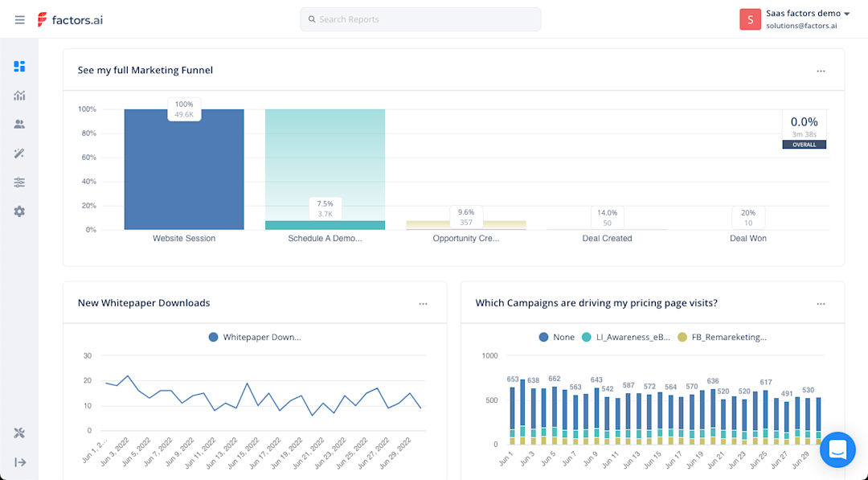Viewport: 868px width, 480px height.
Task: Select the Website Session funnel bar
Action: tap(184, 170)
